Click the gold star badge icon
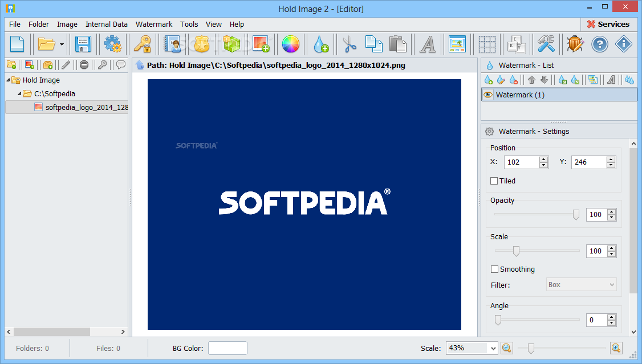Viewport: 642px width, 364px height. click(202, 44)
